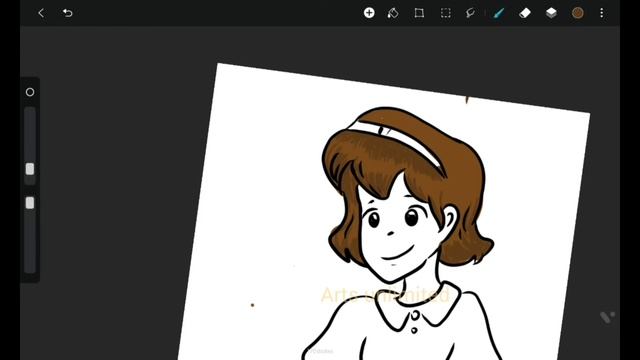Tap the circle icon on left sidebar

click(30, 92)
